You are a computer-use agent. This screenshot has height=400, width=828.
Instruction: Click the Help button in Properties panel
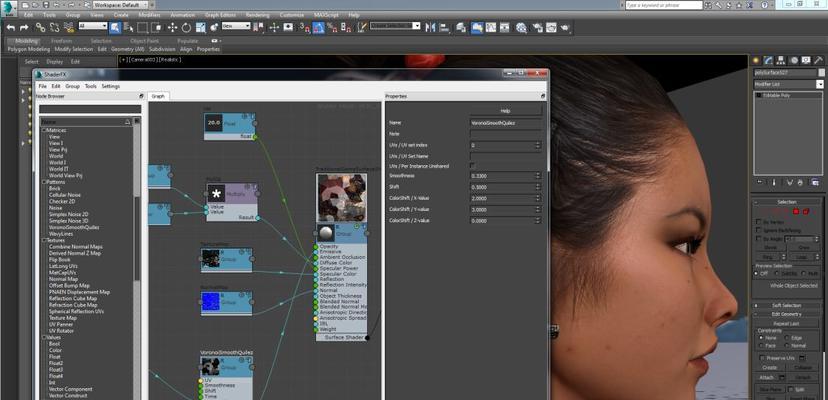(505, 111)
